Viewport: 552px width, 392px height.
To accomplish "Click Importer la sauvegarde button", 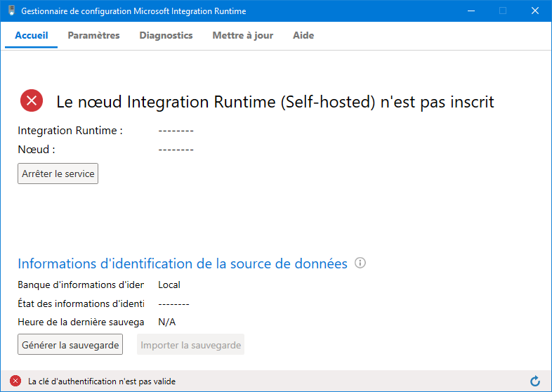I will [190, 344].
